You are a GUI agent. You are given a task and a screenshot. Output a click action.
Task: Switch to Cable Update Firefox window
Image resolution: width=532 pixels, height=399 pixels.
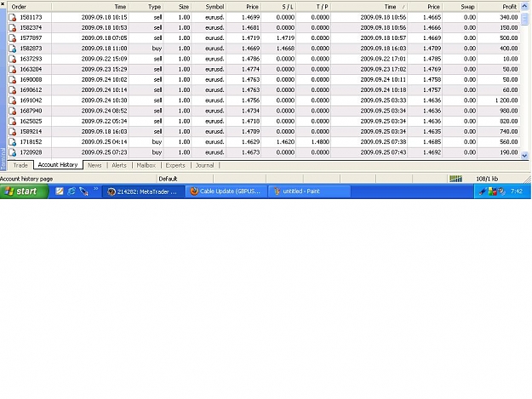click(226, 191)
